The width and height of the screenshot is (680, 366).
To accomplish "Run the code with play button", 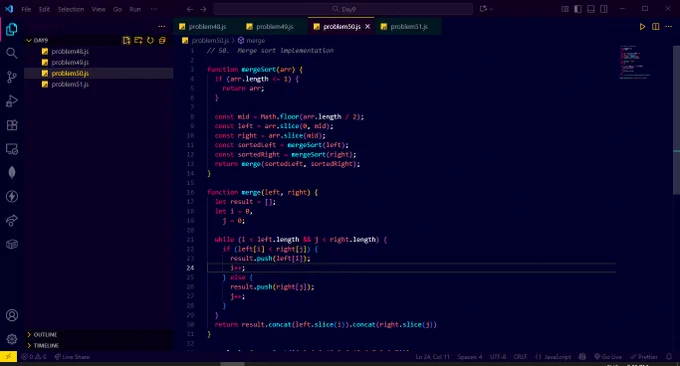I will (x=642, y=26).
